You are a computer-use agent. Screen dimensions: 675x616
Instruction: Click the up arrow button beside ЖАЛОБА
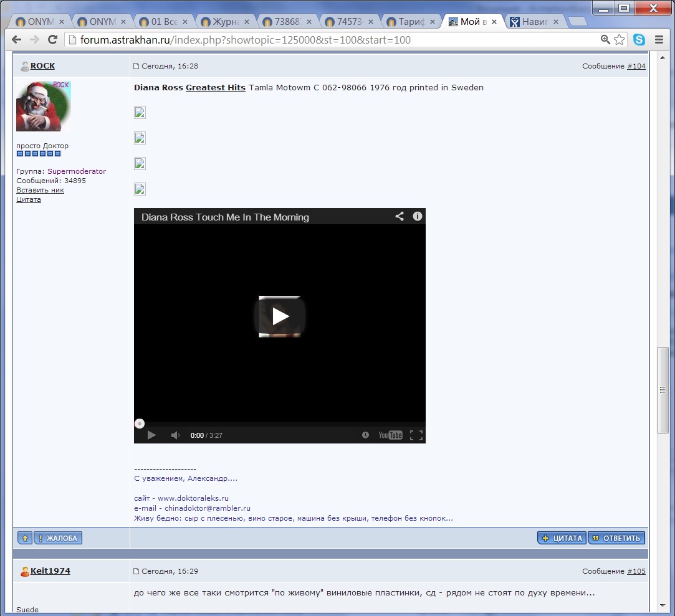(x=25, y=538)
